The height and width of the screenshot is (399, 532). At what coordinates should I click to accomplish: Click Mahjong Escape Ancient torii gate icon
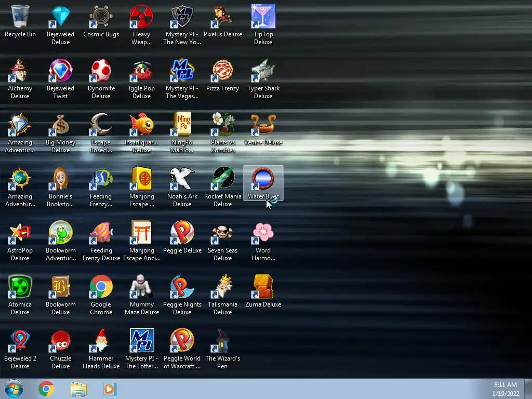coord(141,232)
